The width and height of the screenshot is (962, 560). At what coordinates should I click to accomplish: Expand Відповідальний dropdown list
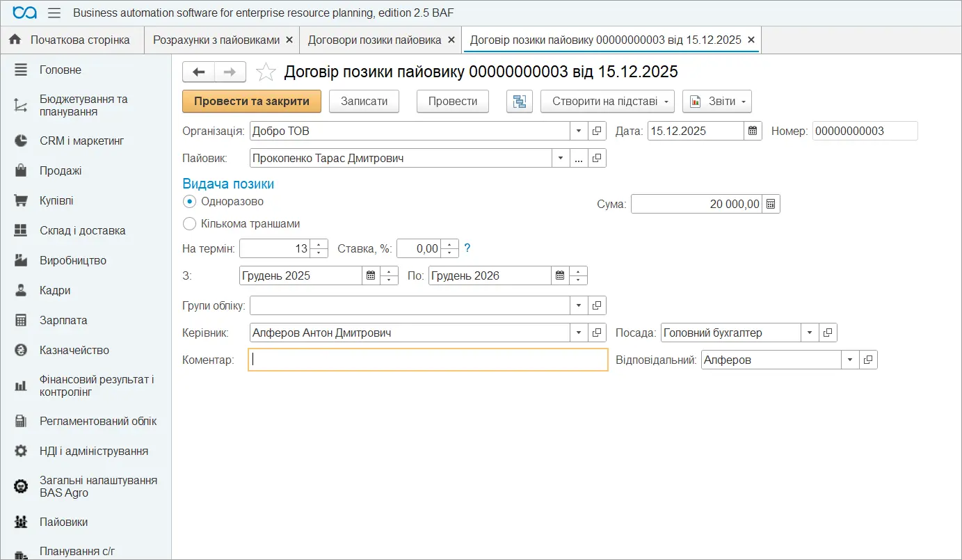coord(850,360)
